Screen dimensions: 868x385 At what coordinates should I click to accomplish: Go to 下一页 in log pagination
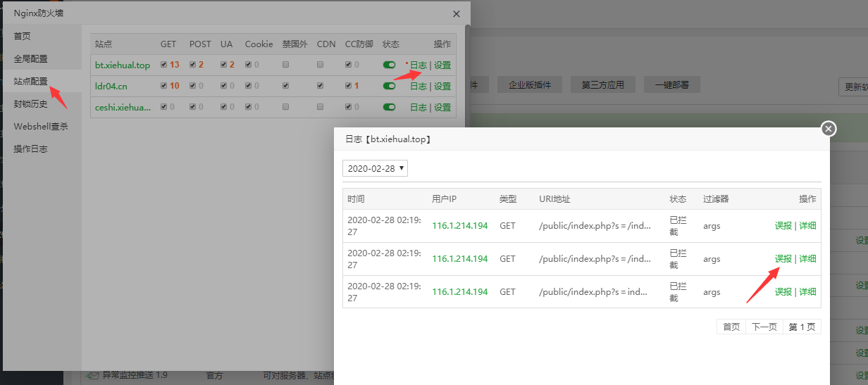click(x=764, y=327)
